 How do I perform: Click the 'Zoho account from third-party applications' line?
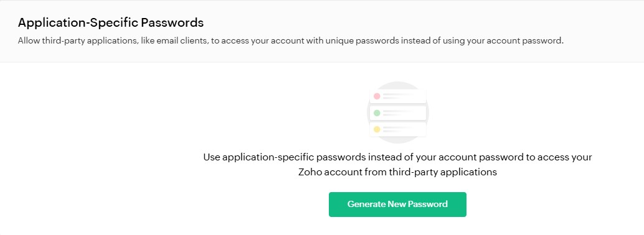[397, 172]
